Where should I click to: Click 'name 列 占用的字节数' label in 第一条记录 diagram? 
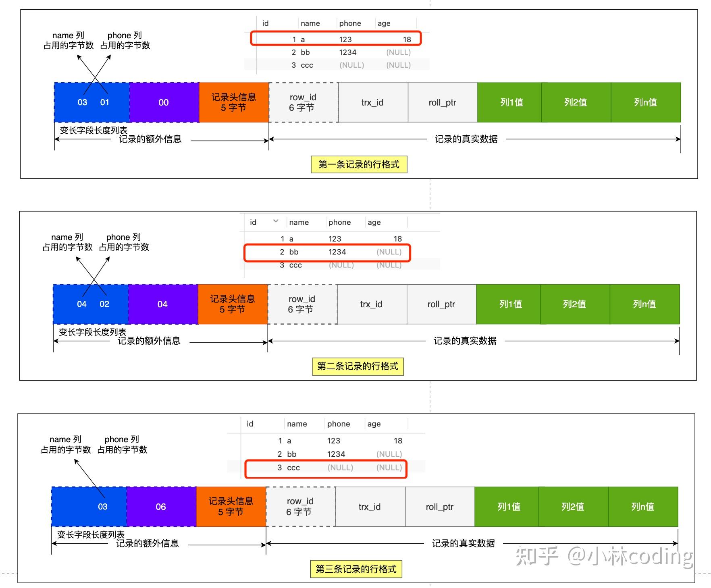click(x=69, y=40)
